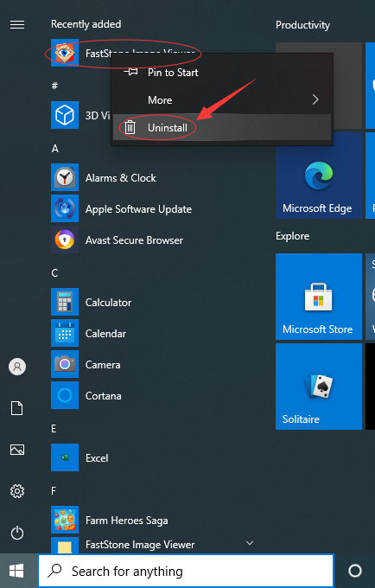Open the Settings gear icon
The image size is (375, 588).
[17, 491]
